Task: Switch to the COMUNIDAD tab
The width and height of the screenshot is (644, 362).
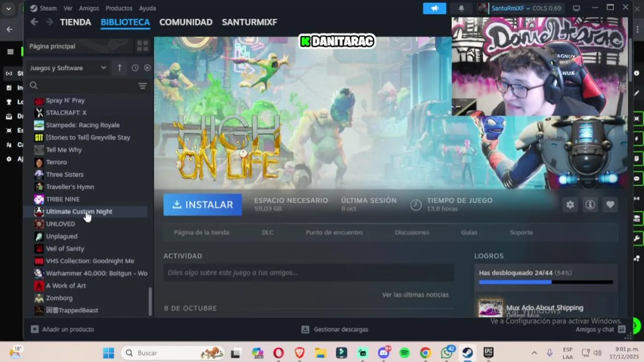Action: 186,22
